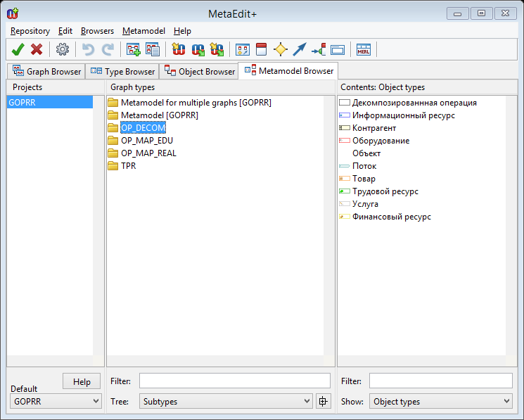524x420 pixels.
Task: Open the Edit menu
Action: point(65,31)
